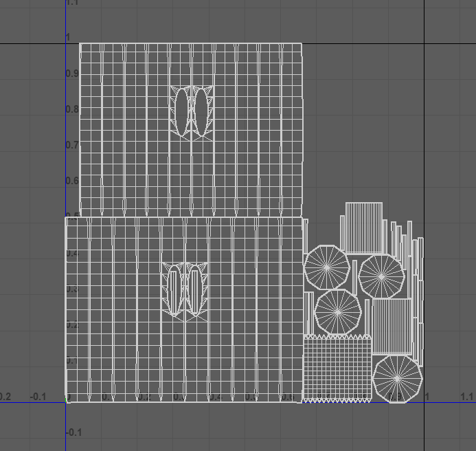Click left oval hole in upper UV shell

(x=181, y=111)
